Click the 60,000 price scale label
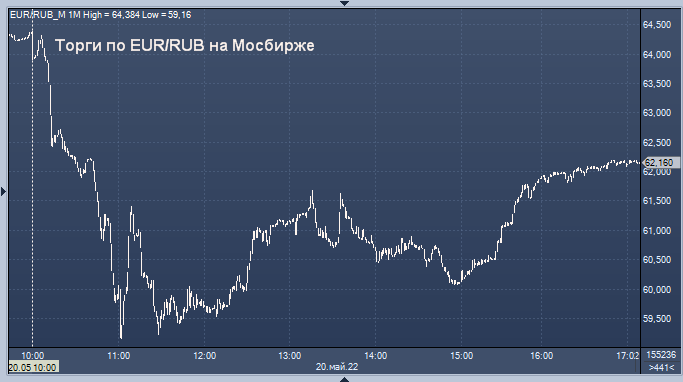683x382 pixels. [657, 290]
